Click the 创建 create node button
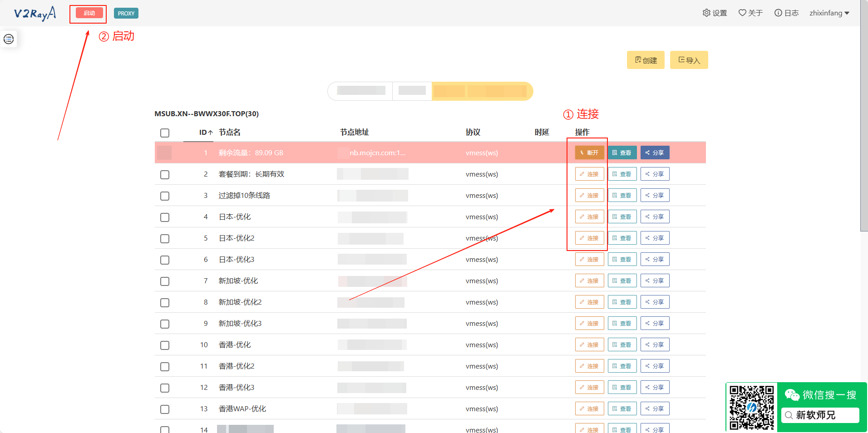Viewport: 868px width, 433px height. [645, 59]
